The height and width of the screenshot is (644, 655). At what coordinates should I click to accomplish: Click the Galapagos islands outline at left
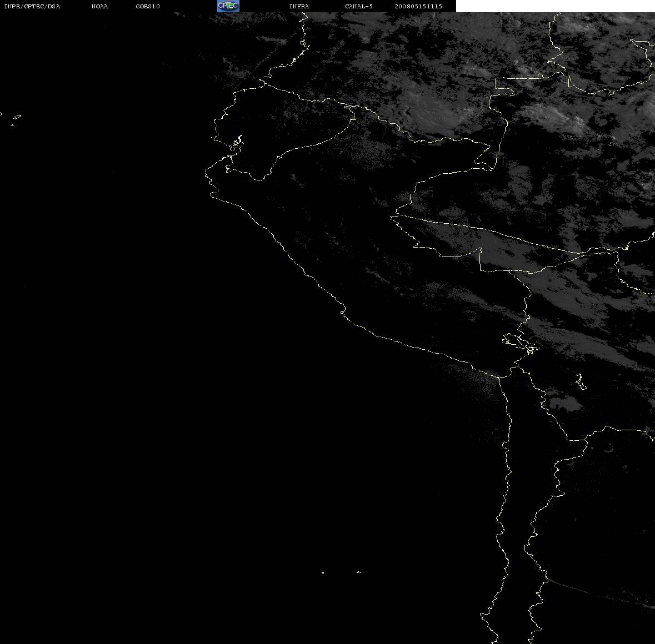pos(16,119)
